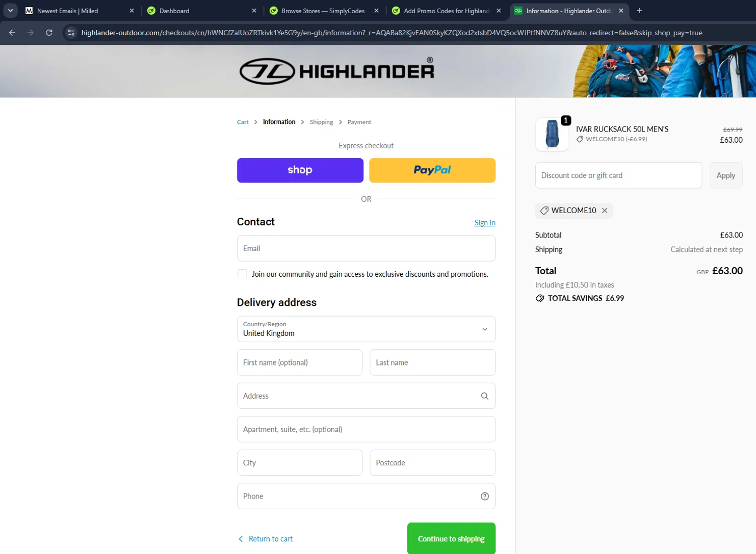Click the discount tag icon under product name
The height and width of the screenshot is (554, 756).
coord(580,139)
